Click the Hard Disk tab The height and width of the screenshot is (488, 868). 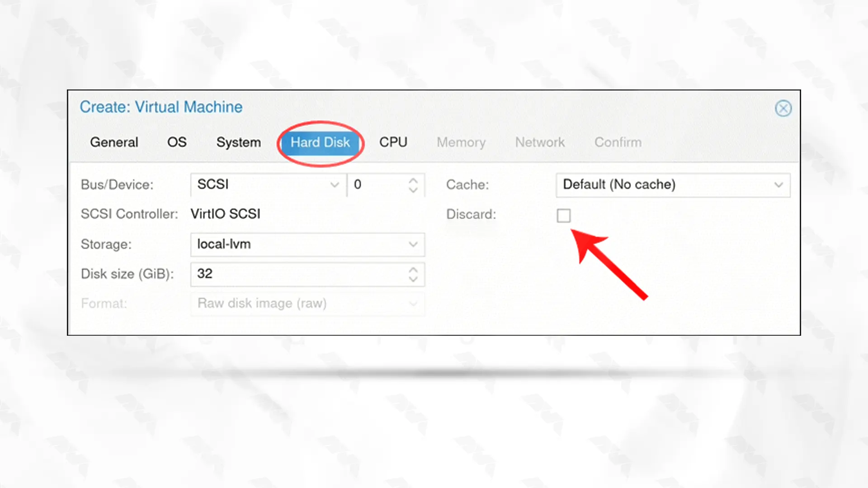click(x=321, y=142)
